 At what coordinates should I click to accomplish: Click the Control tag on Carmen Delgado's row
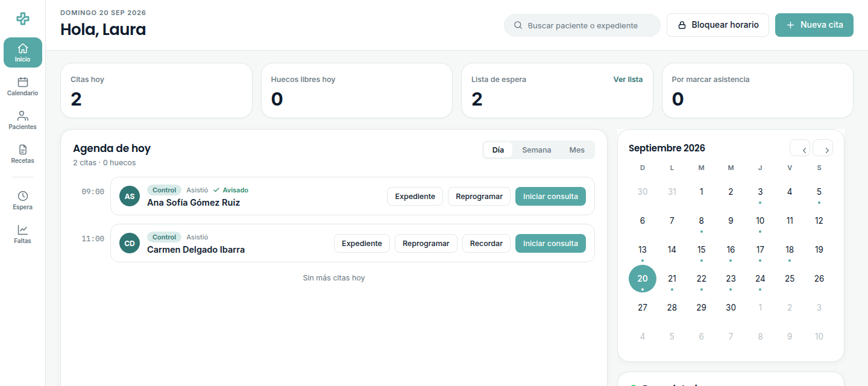coord(164,237)
